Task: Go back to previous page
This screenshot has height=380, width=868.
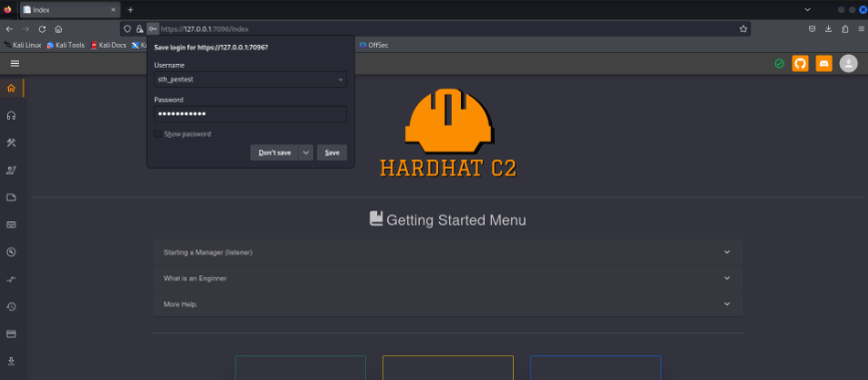Action: pos(9,29)
